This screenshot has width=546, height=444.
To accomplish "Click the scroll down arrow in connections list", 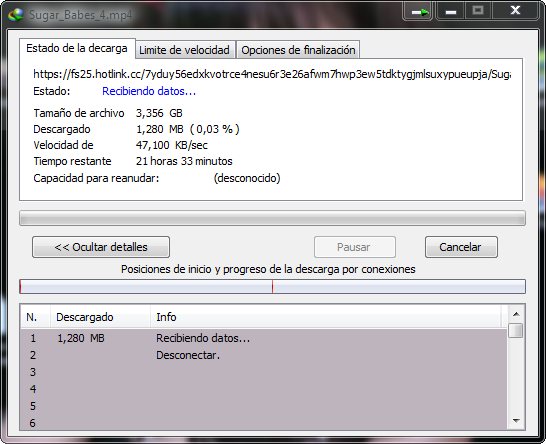I will point(516,421).
